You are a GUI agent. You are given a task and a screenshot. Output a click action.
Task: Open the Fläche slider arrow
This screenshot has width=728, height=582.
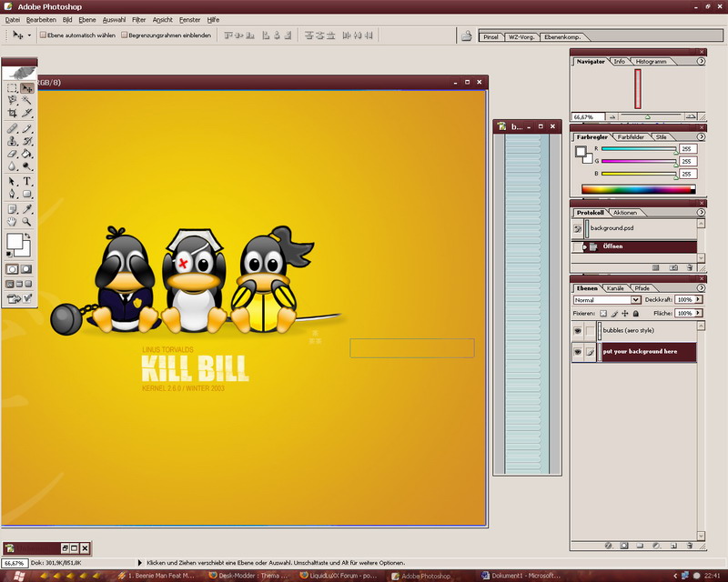click(x=698, y=313)
